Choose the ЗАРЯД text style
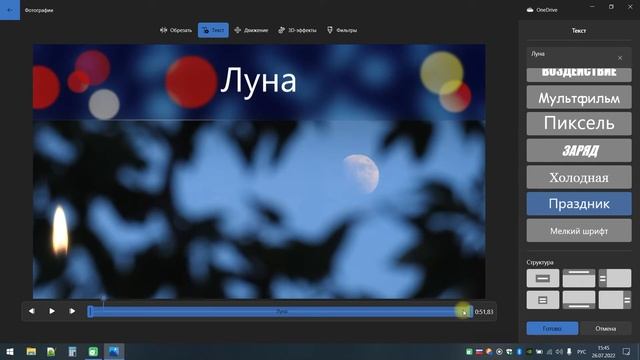 (x=579, y=151)
